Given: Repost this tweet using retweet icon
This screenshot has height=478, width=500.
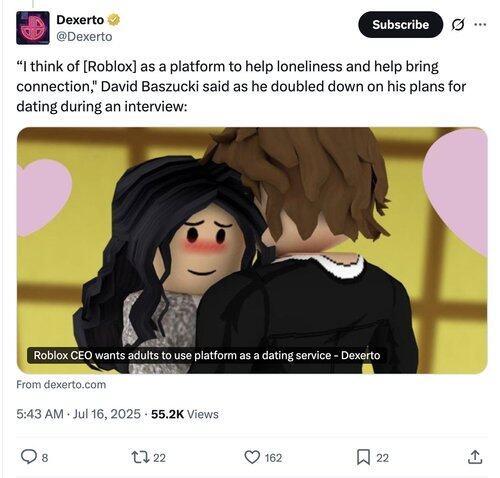Looking at the screenshot, I should [x=140, y=457].
